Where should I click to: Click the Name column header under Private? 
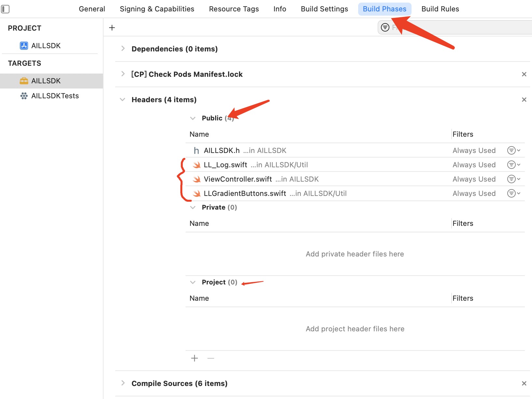[x=199, y=223]
